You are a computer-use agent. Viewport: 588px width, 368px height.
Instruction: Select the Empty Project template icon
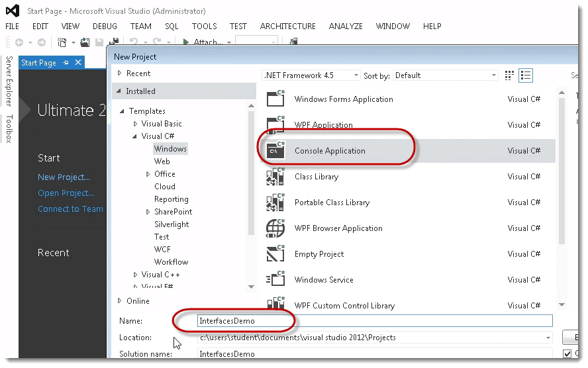tap(275, 254)
